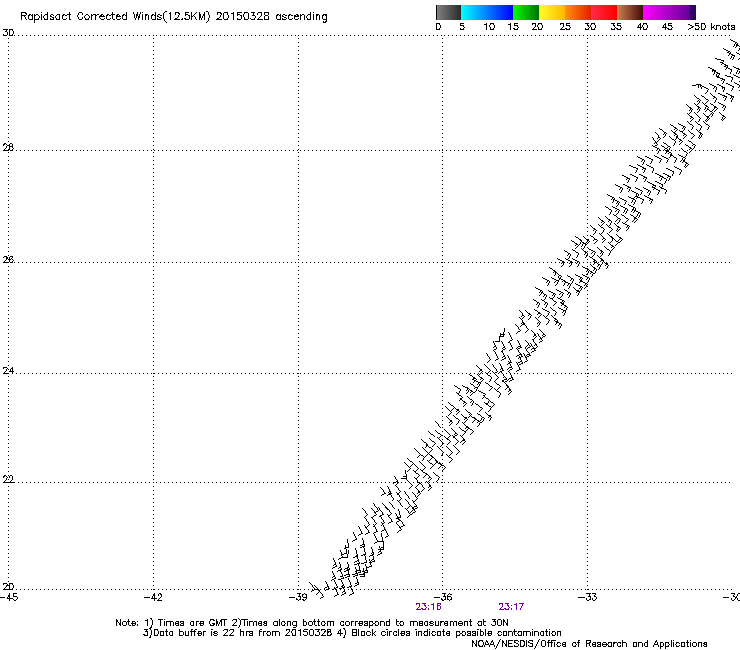Click the latitude label '24' on left axis
The width and height of the screenshot is (740, 650).
point(8,371)
